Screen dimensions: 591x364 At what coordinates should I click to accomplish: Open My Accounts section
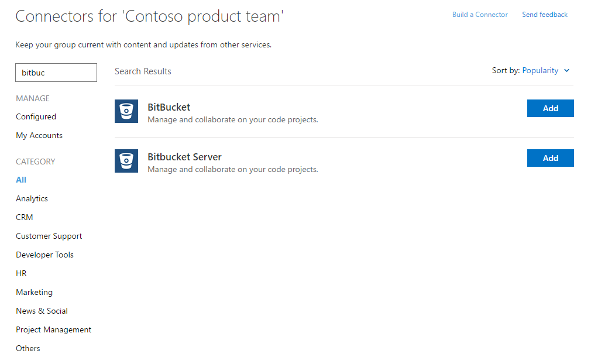[39, 135]
